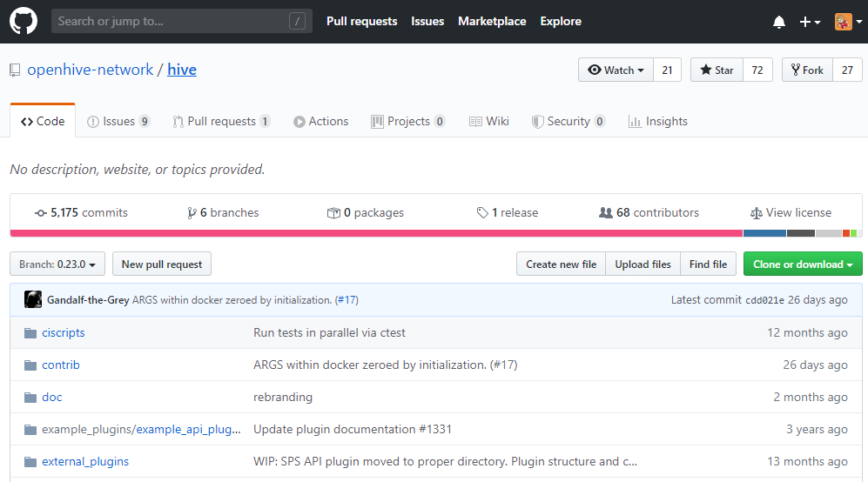View the 1 release
Viewport: 868px width, 482px height.
tap(507, 212)
